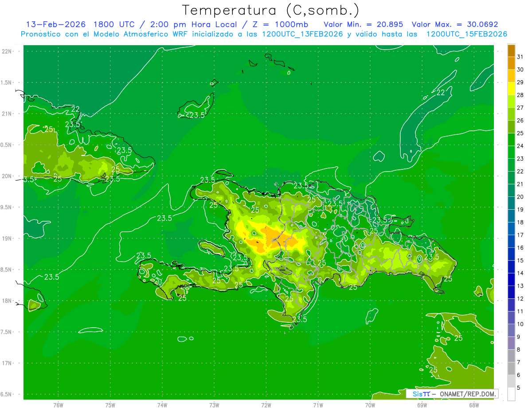This screenshot has width=532, height=411.
Task: Click the dark orange swatch above legend 31
Action: (511, 50)
